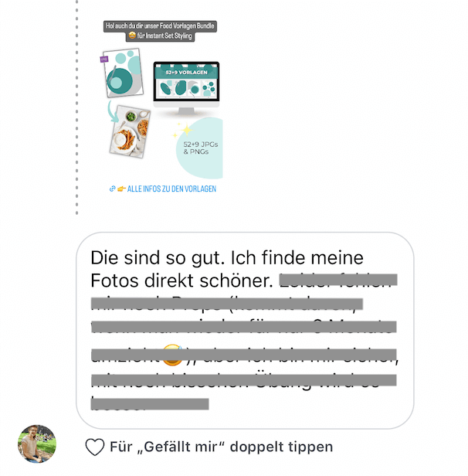
Task: Click the '52+9 VORLAGEN' header on monitor
Action: [x=186, y=73]
